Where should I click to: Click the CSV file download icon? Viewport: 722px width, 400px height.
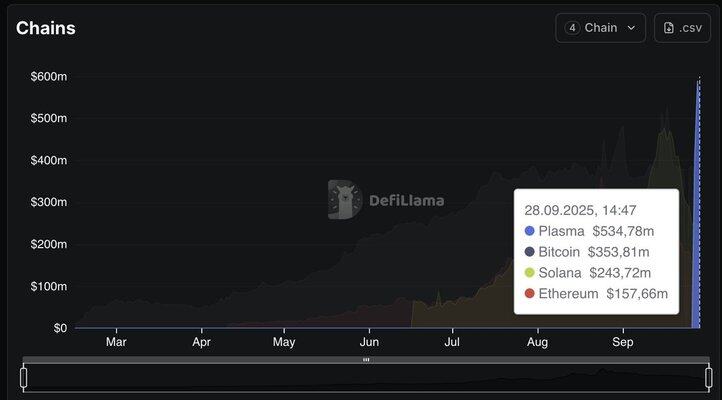click(x=669, y=28)
